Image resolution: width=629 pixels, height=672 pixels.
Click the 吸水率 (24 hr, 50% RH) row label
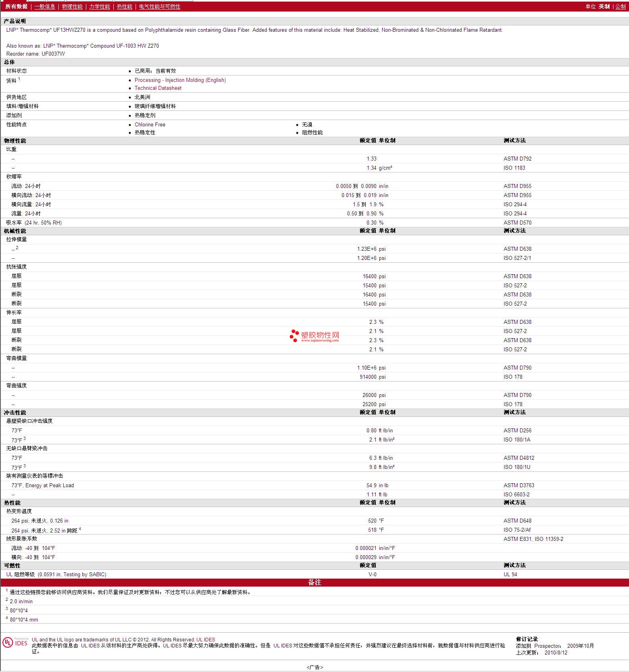(x=34, y=223)
